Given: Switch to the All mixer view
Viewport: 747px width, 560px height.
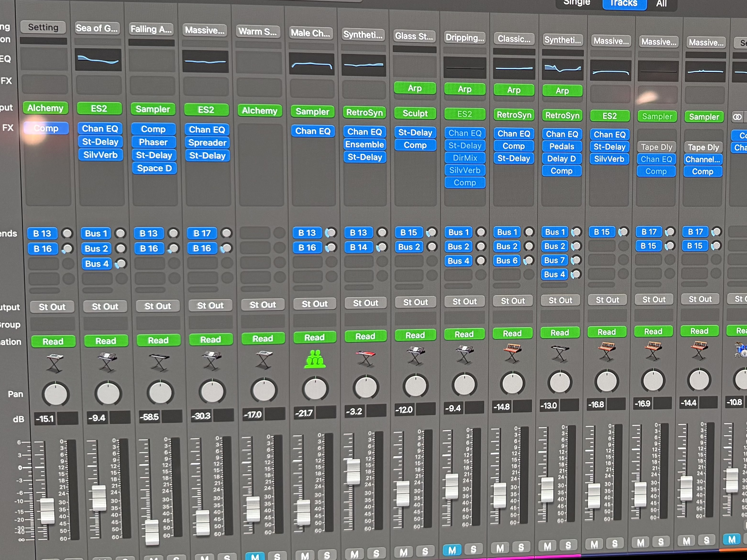Looking at the screenshot, I should point(661,4).
